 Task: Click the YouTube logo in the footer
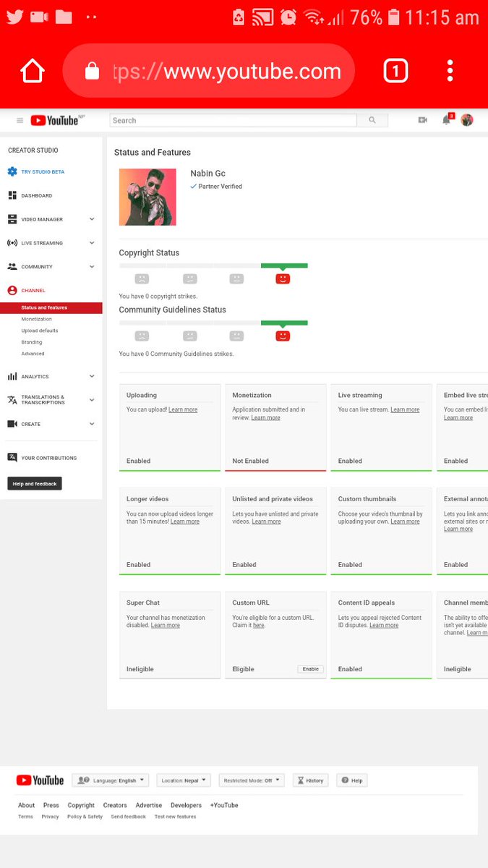click(x=40, y=780)
